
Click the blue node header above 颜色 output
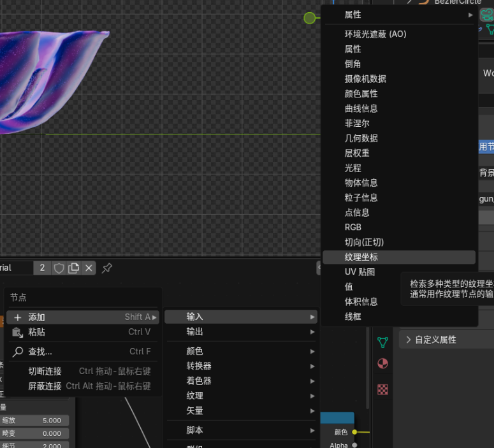[337, 418]
